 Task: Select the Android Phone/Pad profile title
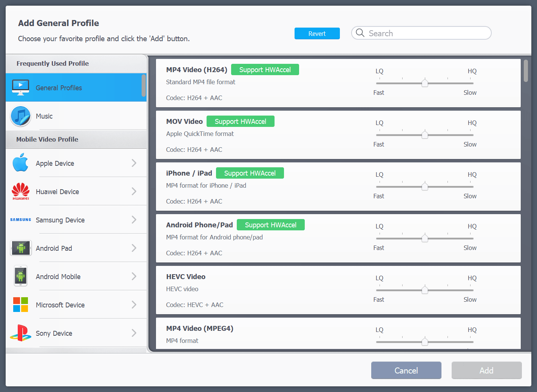pyautogui.click(x=199, y=225)
